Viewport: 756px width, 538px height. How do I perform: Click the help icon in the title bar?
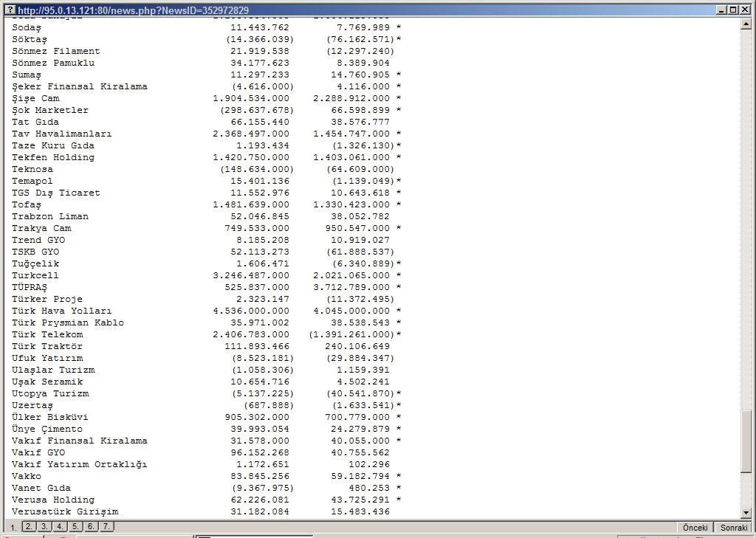click(x=10, y=10)
